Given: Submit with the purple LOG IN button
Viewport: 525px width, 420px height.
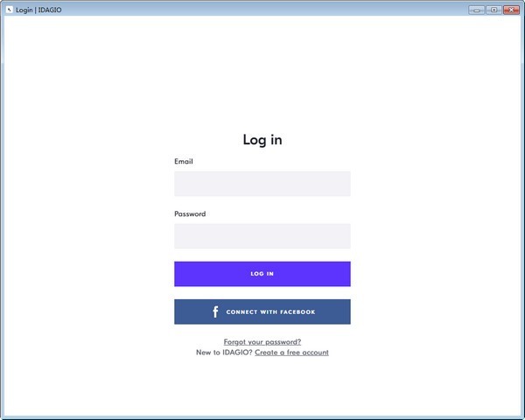Looking at the screenshot, I should (262, 274).
